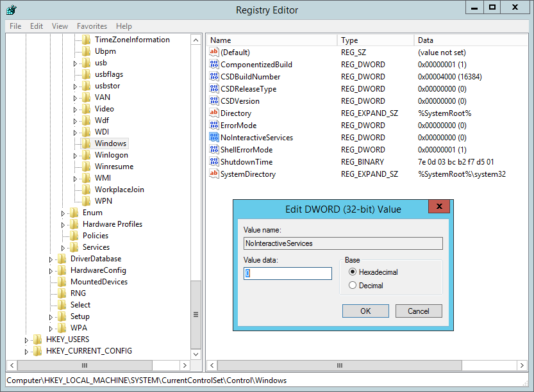This screenshot has width=534, height=392.
Task: Expand the DriverDatabase key
Action: [x=51, y=259]
